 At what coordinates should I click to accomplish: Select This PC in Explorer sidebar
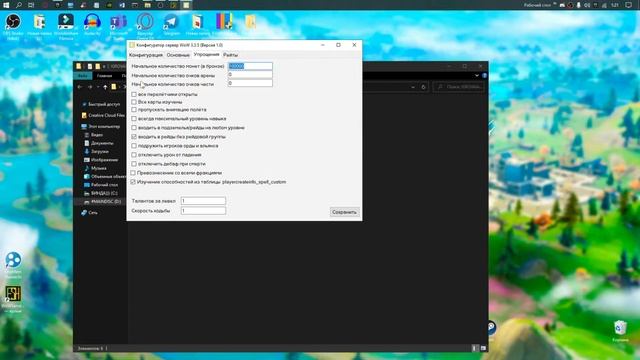[100, 127]
